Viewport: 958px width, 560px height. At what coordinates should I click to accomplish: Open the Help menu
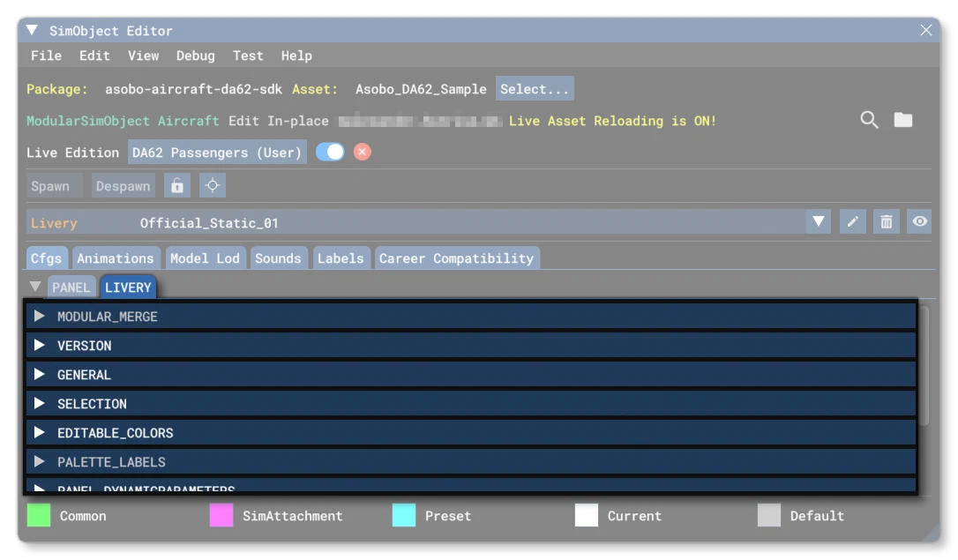(297, 56)
